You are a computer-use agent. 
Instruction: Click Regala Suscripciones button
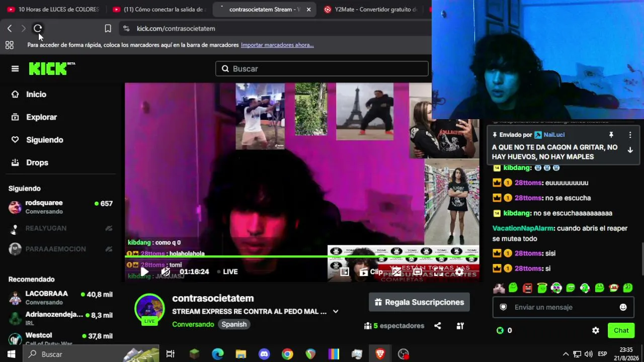tap(419, 302)
